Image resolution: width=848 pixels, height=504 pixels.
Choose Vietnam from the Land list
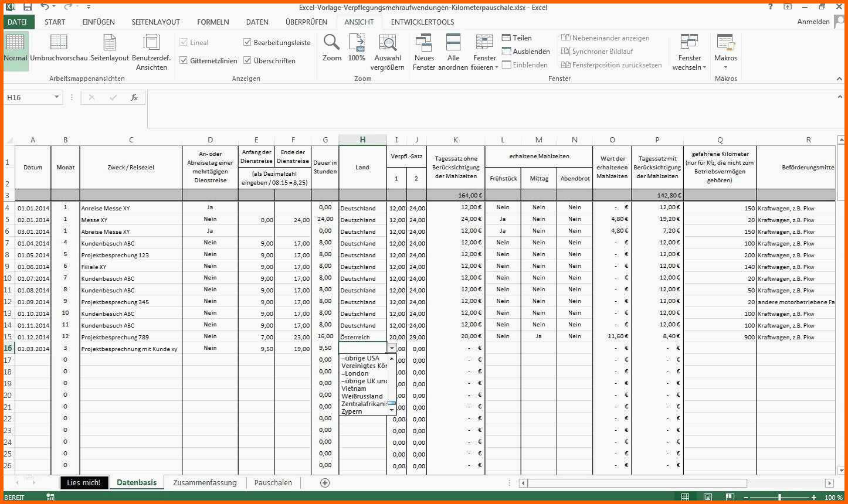354,389
